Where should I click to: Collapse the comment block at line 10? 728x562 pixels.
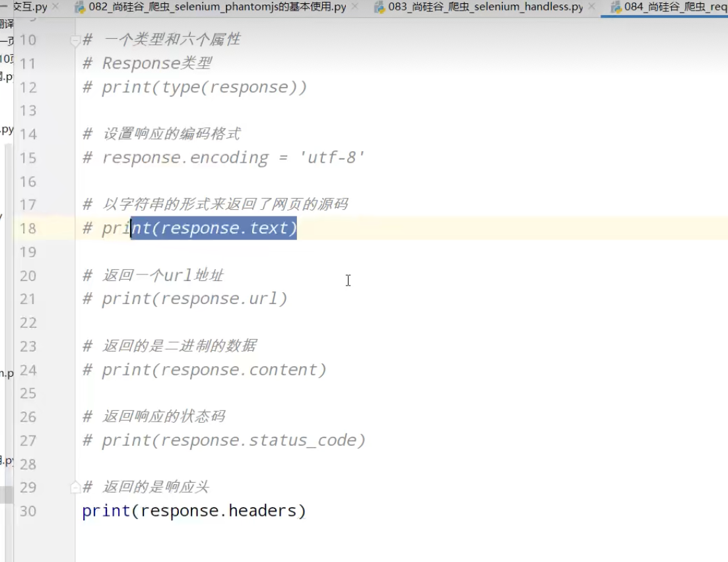(x=75, y=40)
